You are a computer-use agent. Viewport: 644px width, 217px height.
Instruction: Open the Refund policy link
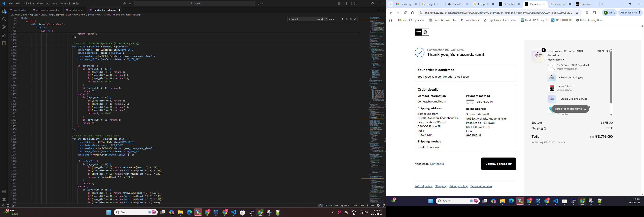coord(423,186)
